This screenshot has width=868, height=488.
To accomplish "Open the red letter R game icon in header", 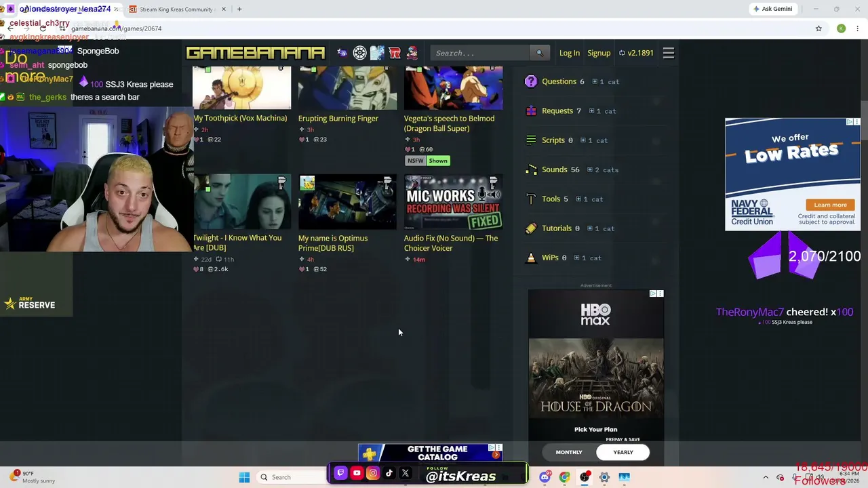I will tap(395, 53).
